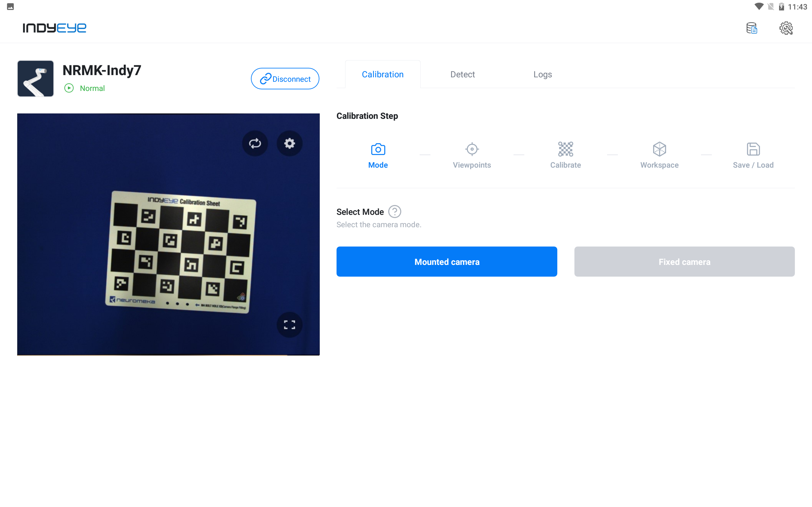The width and height of the screenshot is (812, 507).
Task: Show help for Select Mode
Action: [x=395, y=212]
